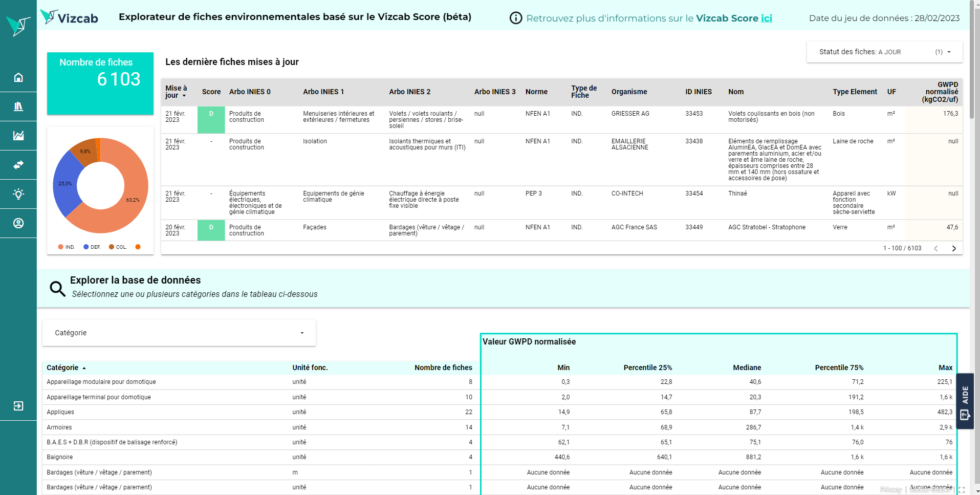Select 'Thinaé' name cell
The height and width of the screenshot is (495, 980).
tap(737, 193)
